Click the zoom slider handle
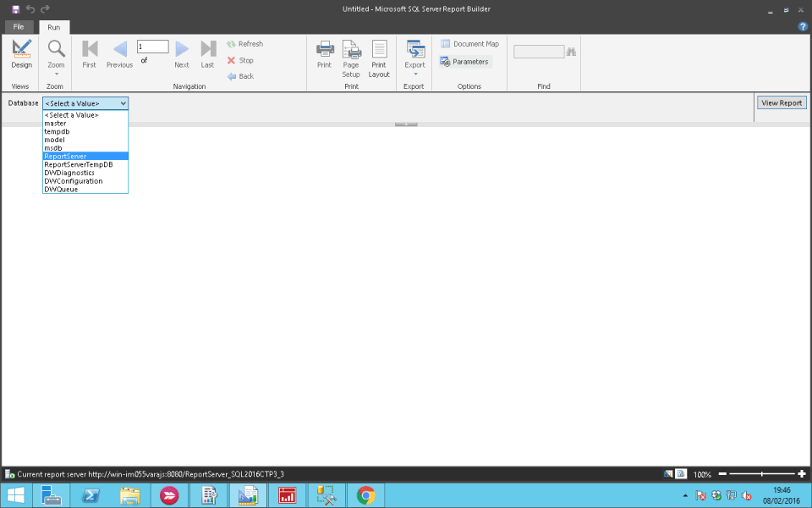Screen dimensions: 812x508 click(762, 474)
